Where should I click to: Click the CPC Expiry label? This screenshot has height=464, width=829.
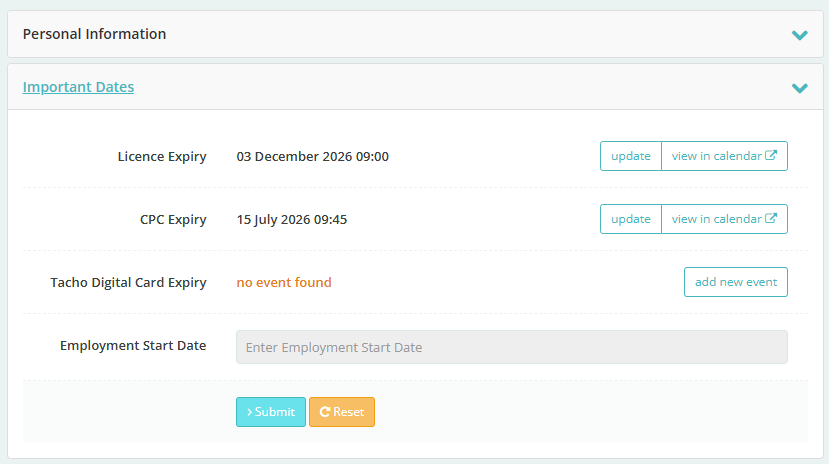173,220
